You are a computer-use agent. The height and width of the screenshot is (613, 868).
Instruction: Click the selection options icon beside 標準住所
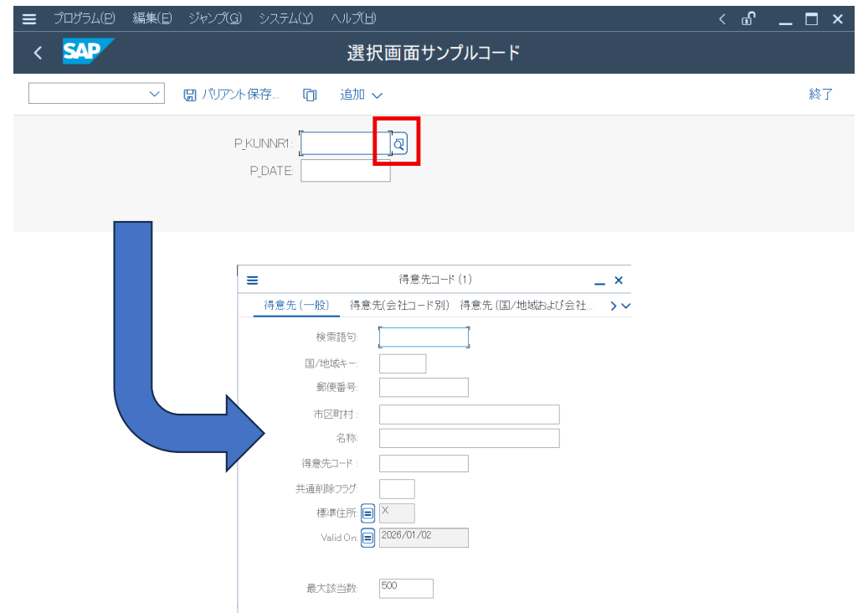tap(367, 513)
